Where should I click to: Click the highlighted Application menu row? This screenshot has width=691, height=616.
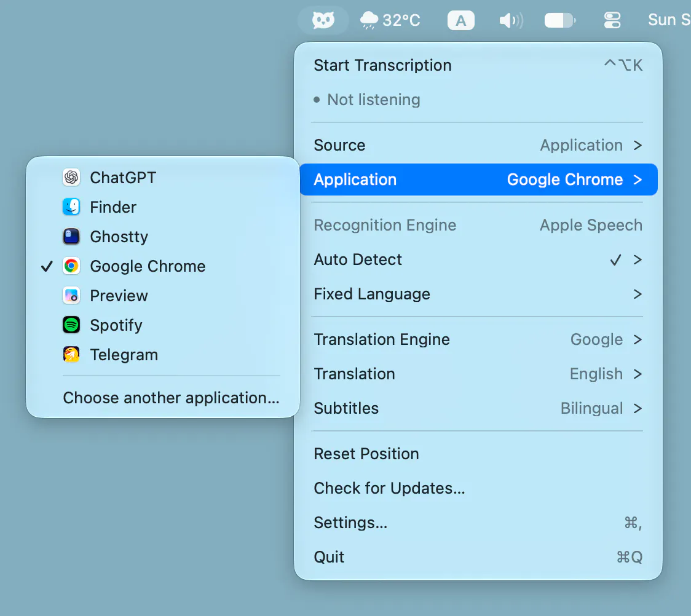pos(478,180)
